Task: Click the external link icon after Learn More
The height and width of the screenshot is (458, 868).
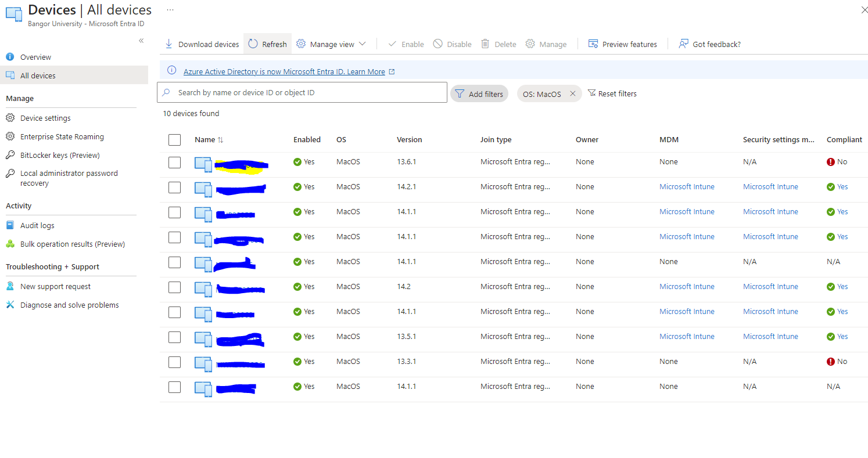Action: click(x=392, y=72)
